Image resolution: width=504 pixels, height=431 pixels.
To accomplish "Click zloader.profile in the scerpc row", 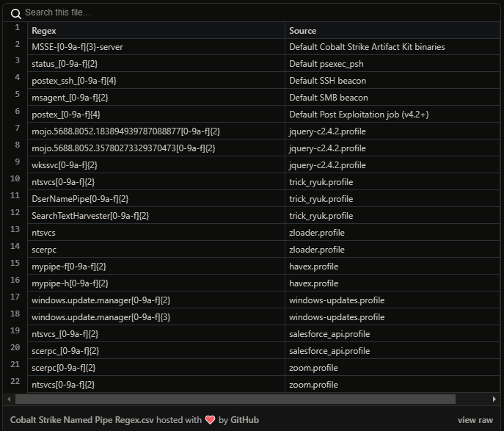I will (x=392, y=250).
